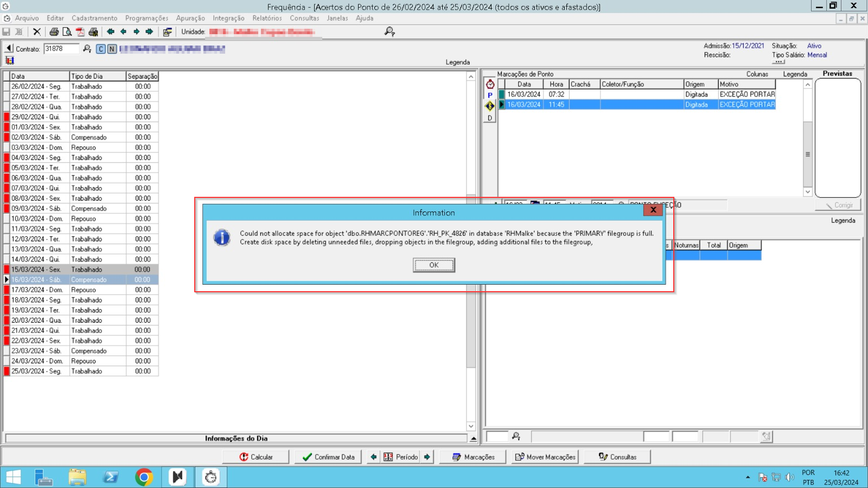Screen dimensions: 868x488
Task: Open the Apuração menu
Action: pos(190,18)
